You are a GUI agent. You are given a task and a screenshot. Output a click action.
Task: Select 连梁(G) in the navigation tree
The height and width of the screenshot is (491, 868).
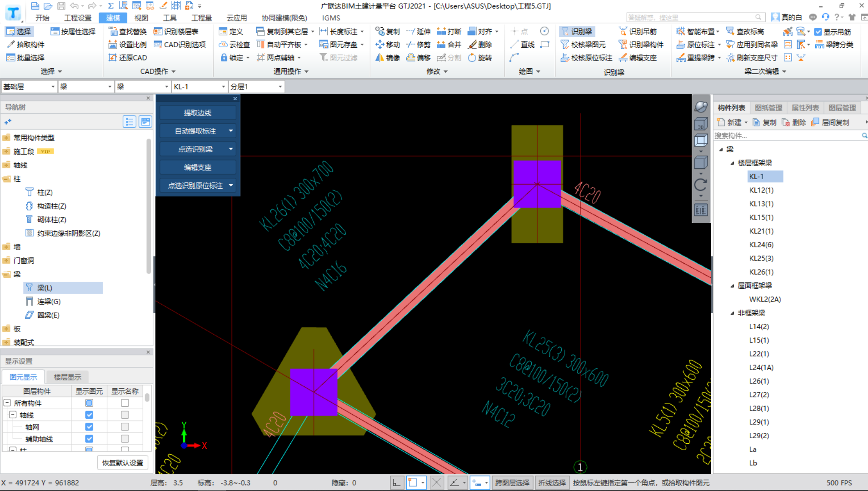49,301
